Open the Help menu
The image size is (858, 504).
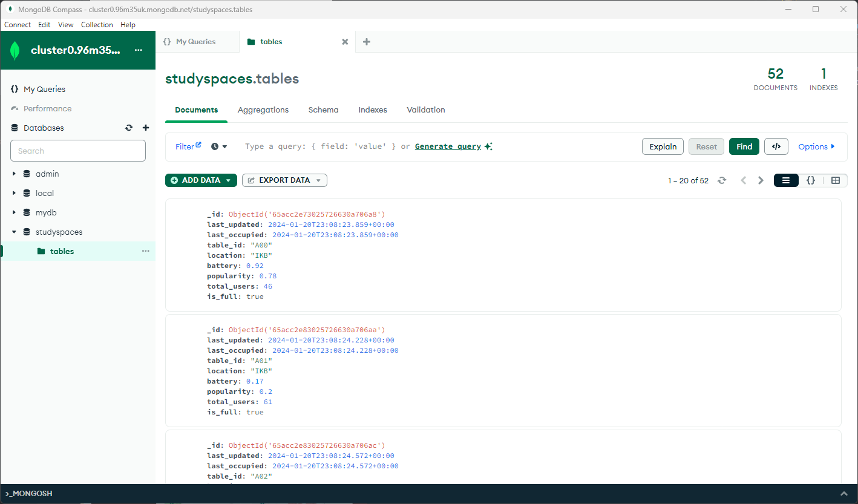128,25
